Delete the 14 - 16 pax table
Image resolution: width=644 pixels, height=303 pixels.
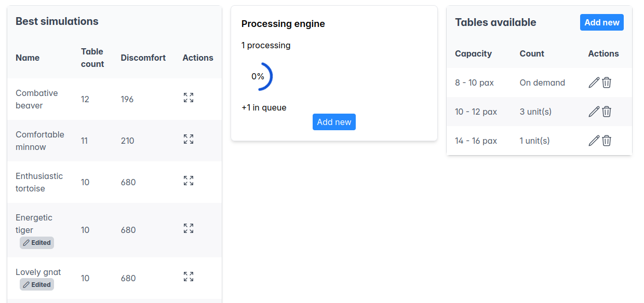click(x=607, y=141)
